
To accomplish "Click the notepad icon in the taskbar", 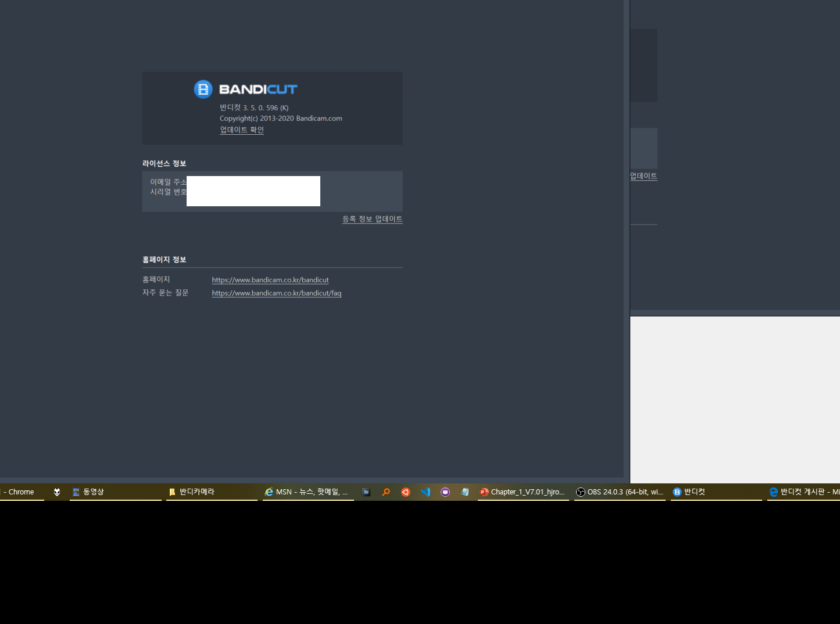I will tap(464, 492).
